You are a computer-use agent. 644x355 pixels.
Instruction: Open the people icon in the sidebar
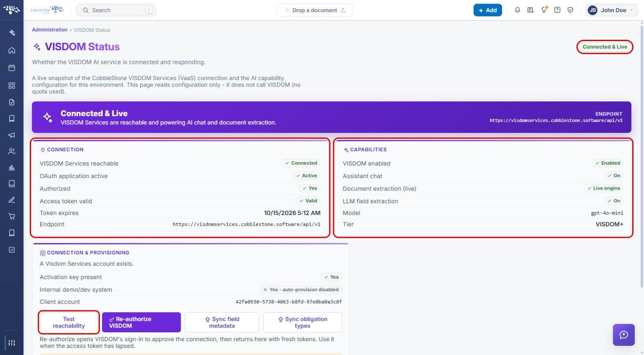(x=12, y=152)
